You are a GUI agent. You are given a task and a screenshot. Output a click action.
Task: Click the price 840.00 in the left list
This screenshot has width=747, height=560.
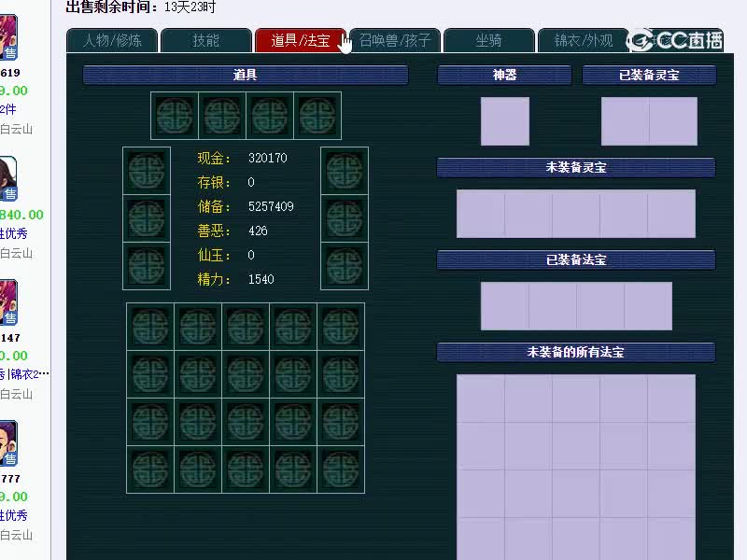21,215
